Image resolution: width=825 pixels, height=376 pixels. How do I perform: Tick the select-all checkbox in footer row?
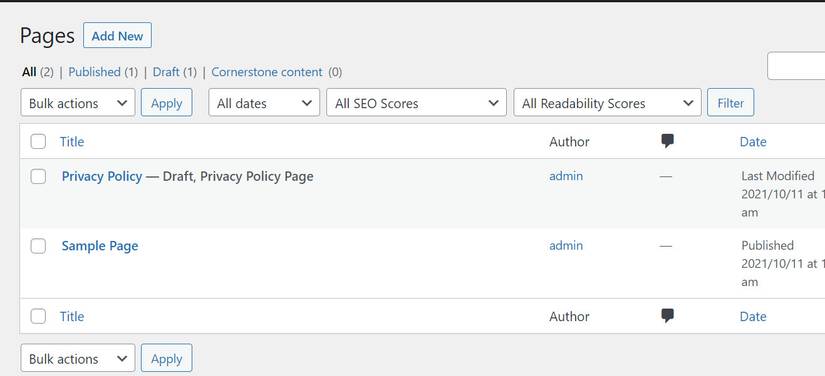click(x=38, y=316)
